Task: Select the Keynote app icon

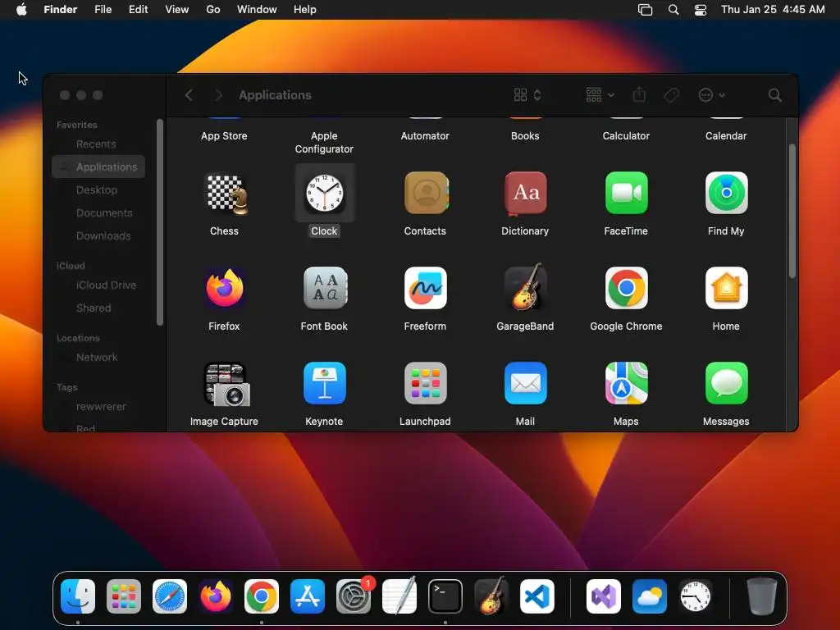Action: (x=325, y=384)
